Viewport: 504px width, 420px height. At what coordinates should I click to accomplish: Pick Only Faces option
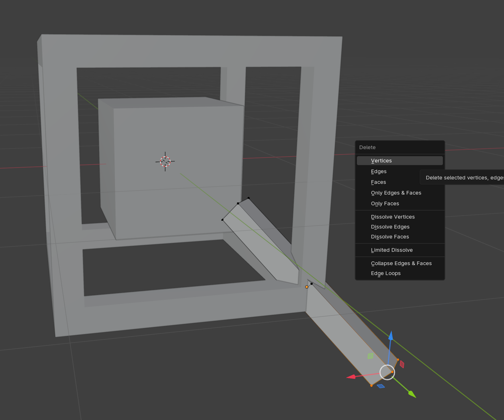(x=385, y=204)
